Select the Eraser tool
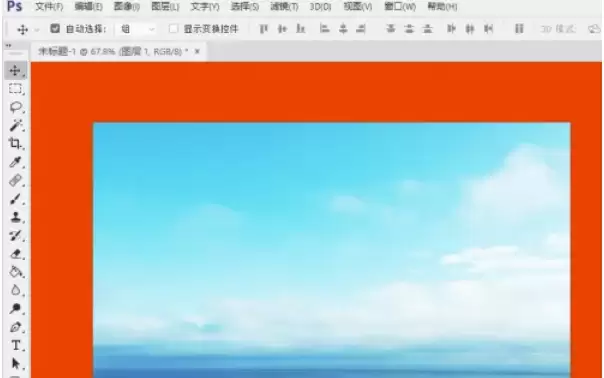Screen dimensions: 604x378 (15, 254)
